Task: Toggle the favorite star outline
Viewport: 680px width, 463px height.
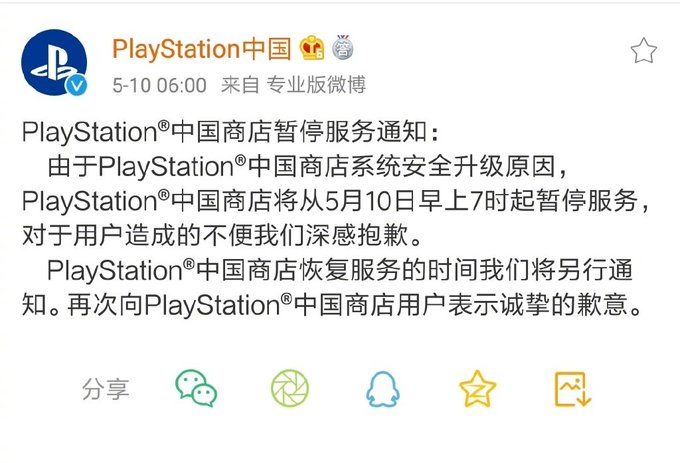Action: pyautogui.click(x=644, y=50)
